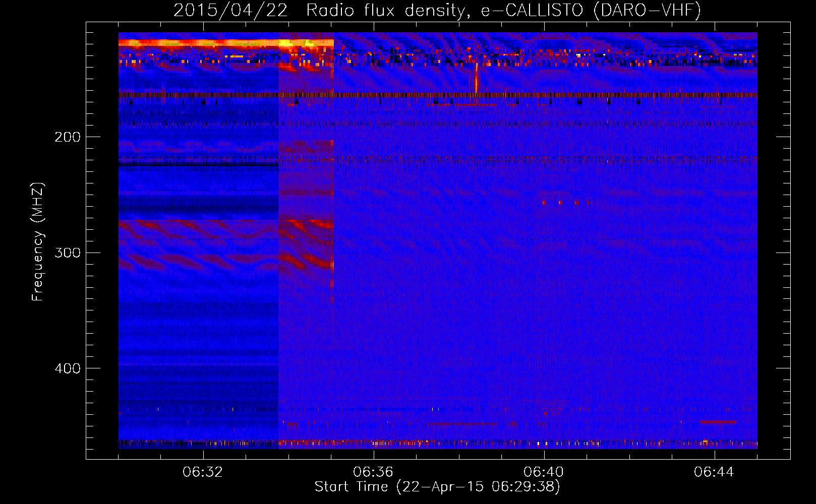Click the 200 frequency tick label
Image resolution: width=816 pixels, height=504 pixels.
coord(68,137)
